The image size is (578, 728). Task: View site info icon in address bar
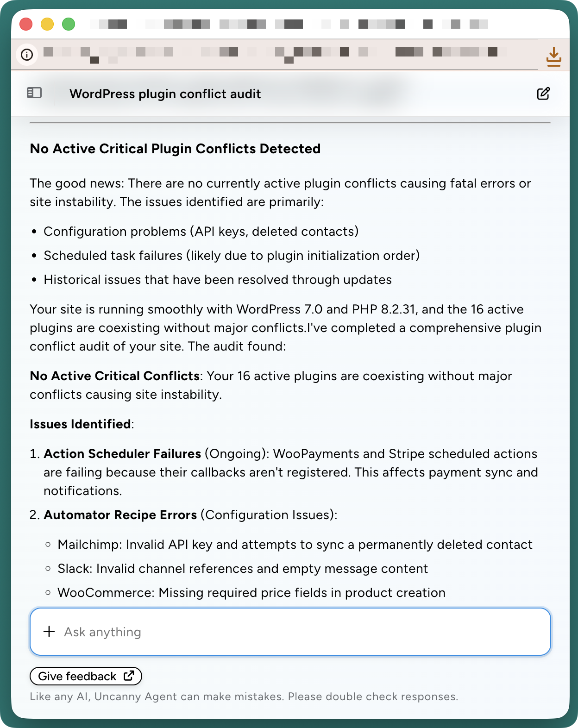(27, 55)
